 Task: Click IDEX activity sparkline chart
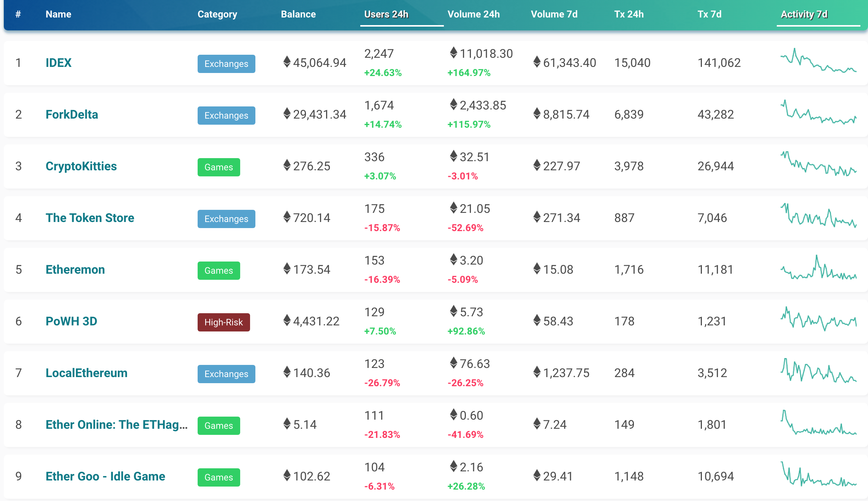pos(819,60)
